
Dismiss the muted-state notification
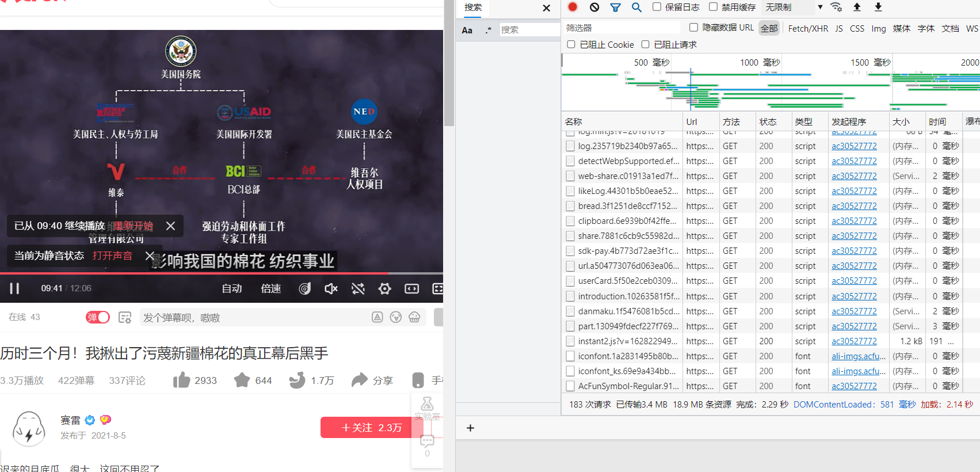point(150,256)
